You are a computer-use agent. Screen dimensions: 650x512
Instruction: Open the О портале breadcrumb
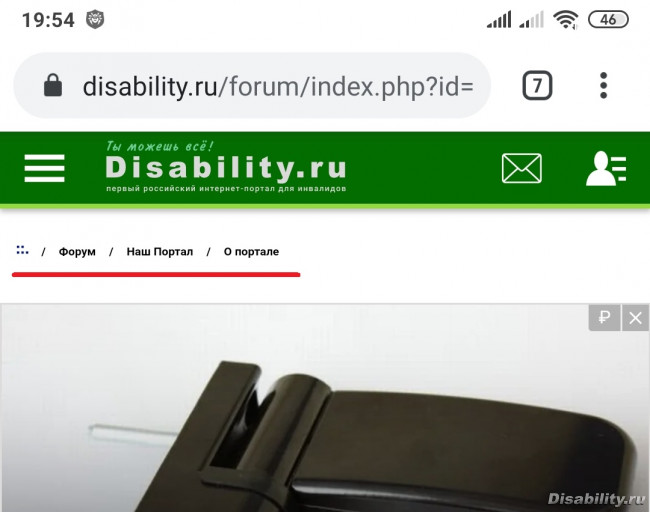click(251, 252)
